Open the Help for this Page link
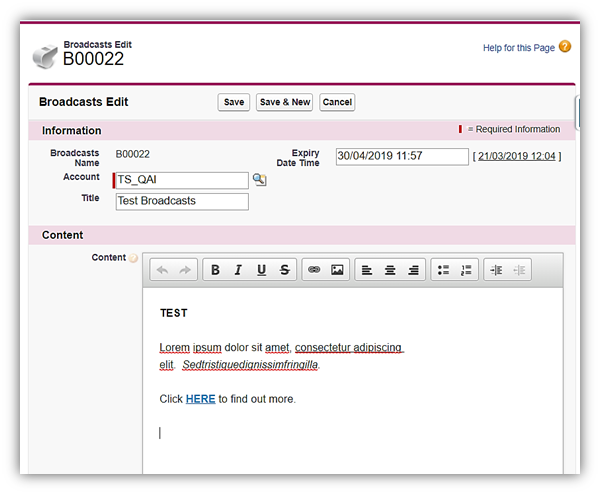This screenshot has height=492, width=600. tap(519, 47)
